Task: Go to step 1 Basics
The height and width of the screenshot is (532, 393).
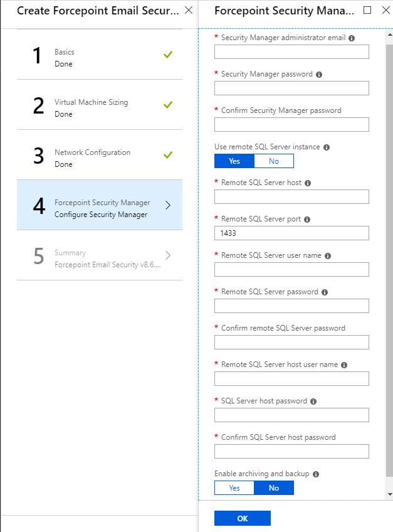Action: pyautogui.click(x=100, y=55)
